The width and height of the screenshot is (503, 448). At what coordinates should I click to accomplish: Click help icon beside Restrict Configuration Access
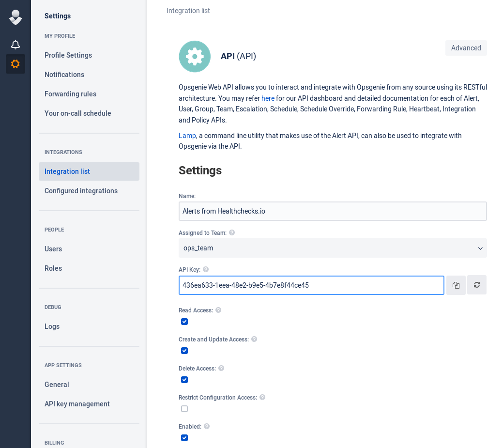click(262, 397)
